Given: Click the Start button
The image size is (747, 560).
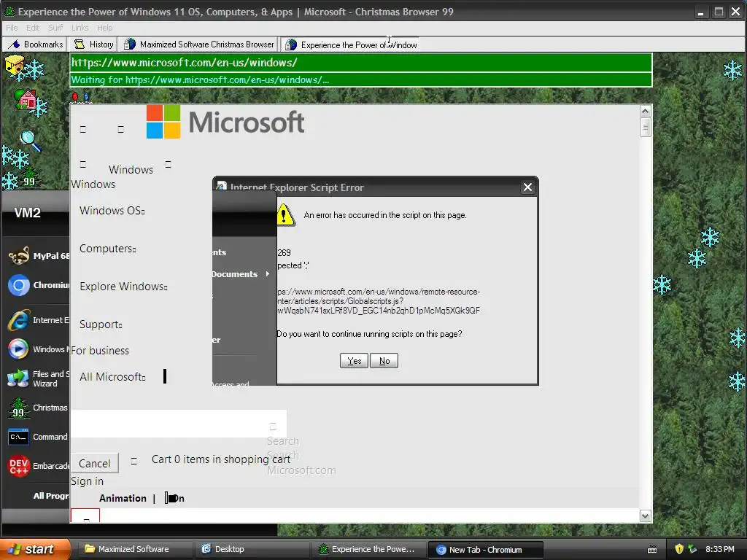Looking at the screenshot, I should point(35,549).
